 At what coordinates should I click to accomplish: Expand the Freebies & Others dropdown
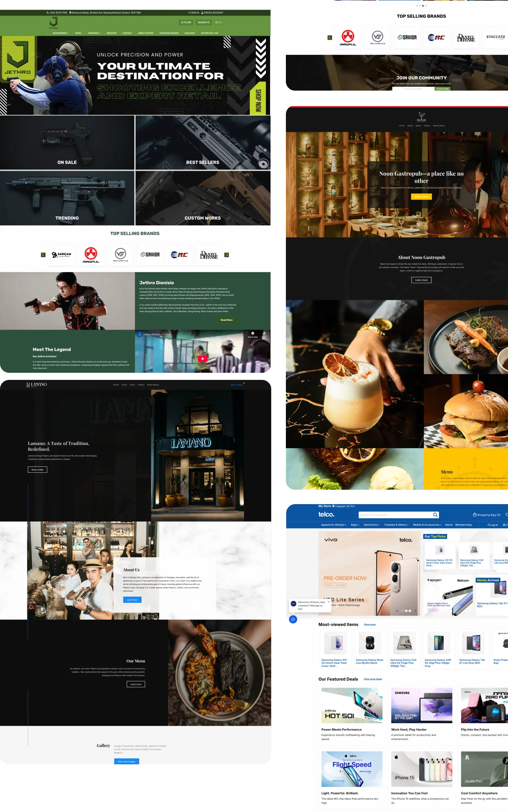(397, 525)
